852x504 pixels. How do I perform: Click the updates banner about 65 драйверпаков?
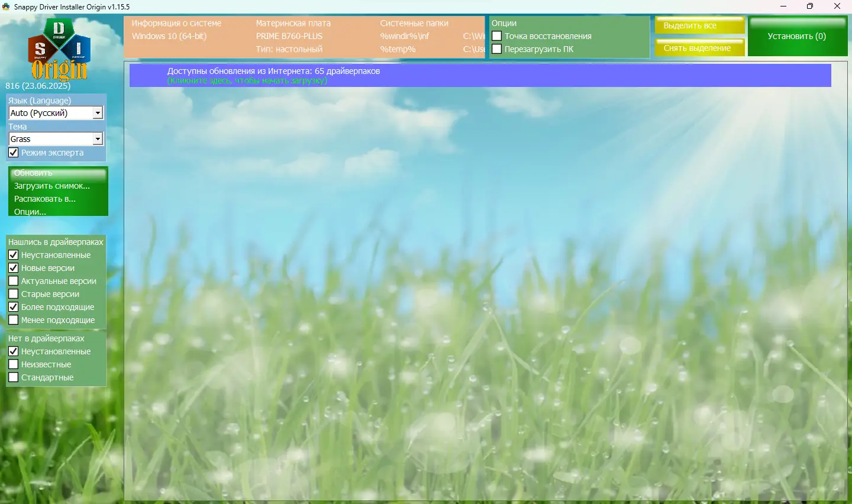coord(480,75)
